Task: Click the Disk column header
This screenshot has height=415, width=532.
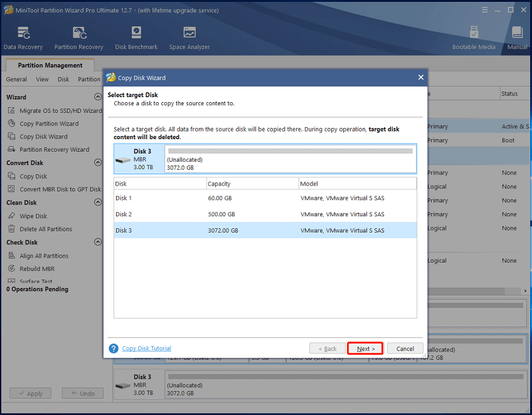Action: [x=160, y=184]
